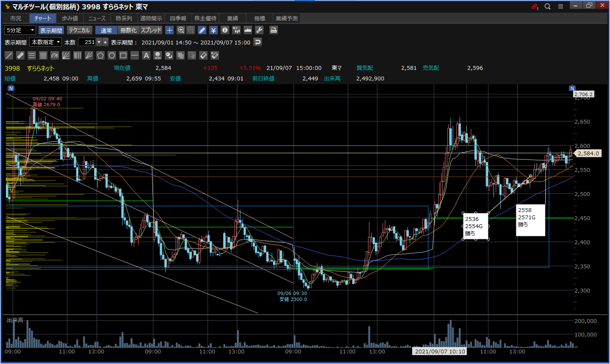This screenshot has width=610, height=364.
Task: Select the Fibonacci arc tool
Action: point(54,55)
